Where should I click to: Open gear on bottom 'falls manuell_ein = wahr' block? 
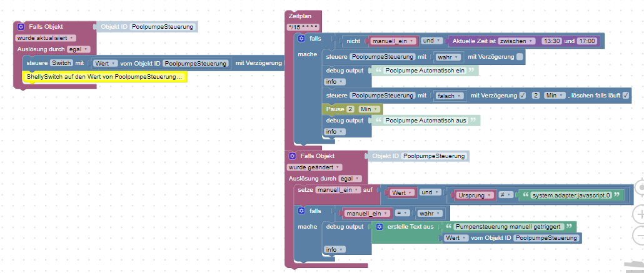tap(301, 211)
